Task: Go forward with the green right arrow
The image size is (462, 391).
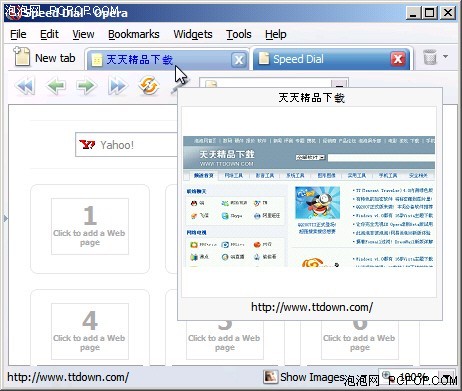Action: (x=86, y=86)
